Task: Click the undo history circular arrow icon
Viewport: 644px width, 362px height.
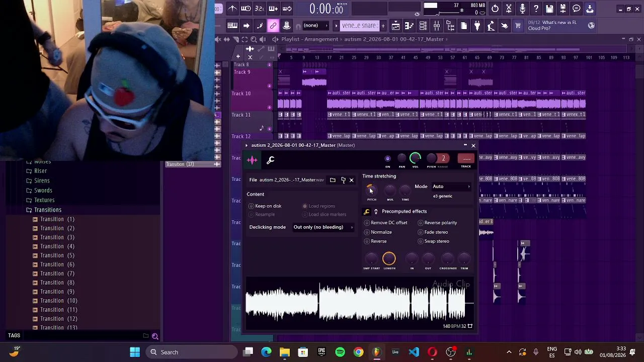Action: point(495,9)
